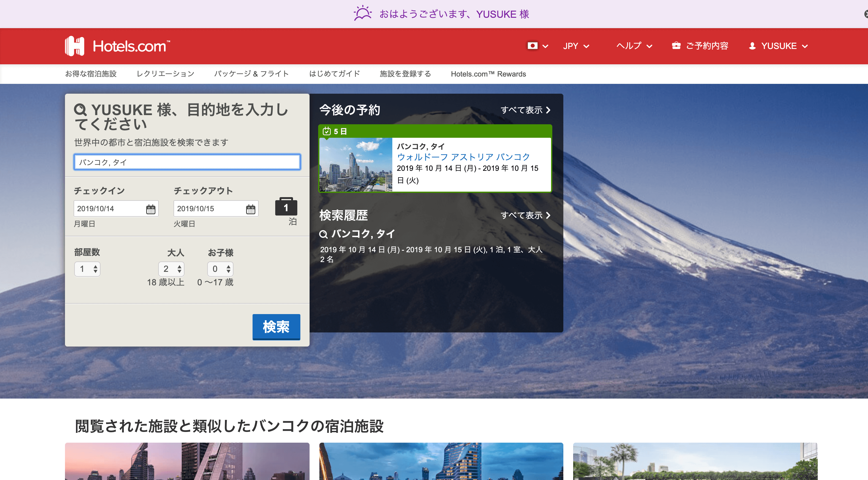Image resolution: width=868 pixels, height=480 pixels.
Task: Select お得な宿泊施設 in the navigation
Action: [x=91, y=74]
